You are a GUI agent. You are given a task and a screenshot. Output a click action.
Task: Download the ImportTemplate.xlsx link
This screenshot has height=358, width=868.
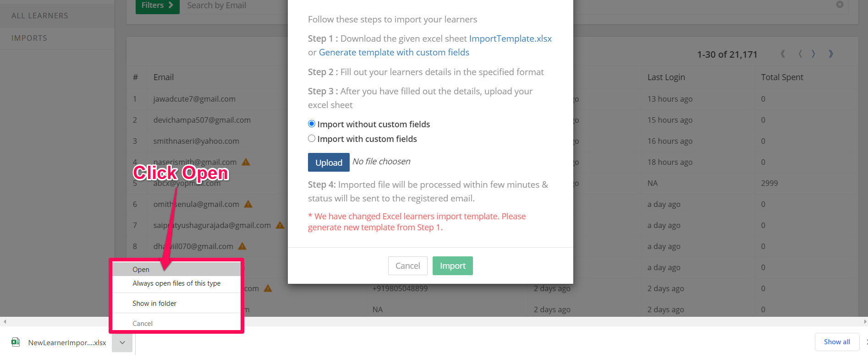pyautogui.click(x=510, y=39)
